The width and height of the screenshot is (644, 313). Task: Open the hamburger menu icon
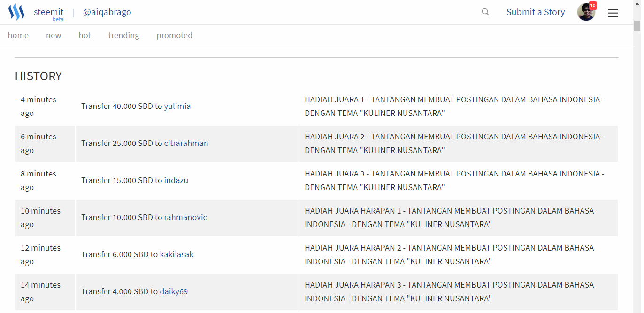tap(613, 13)
